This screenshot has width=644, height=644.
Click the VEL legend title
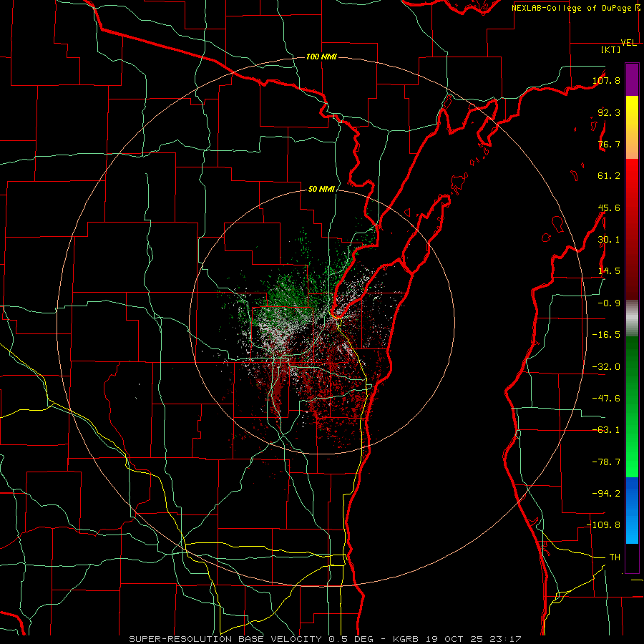coord(629,43)
